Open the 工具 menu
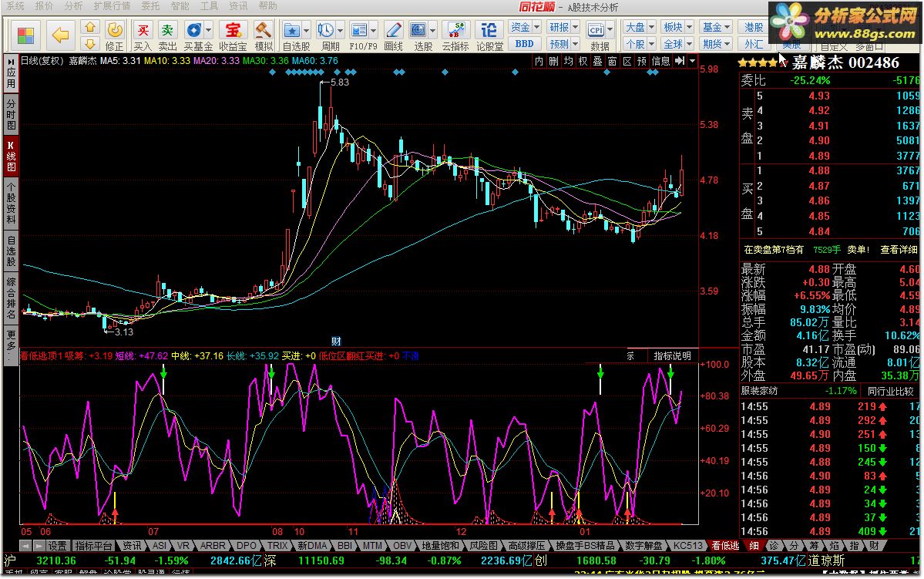The image size is (924, 579). click(209, 6)
